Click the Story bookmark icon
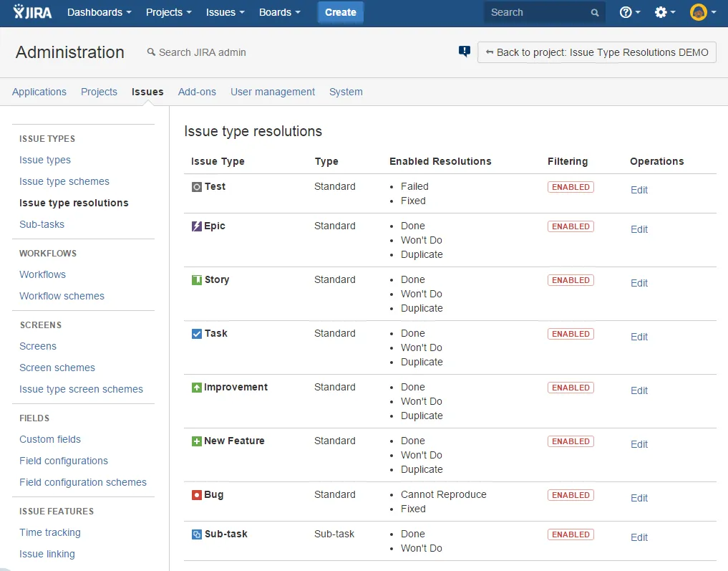The height and width of the screenshot is (571, 728). click(x=197, y=279)
